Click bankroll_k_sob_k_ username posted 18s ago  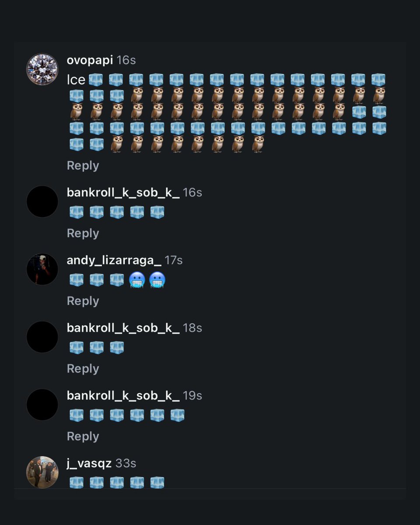pos(123,328)
